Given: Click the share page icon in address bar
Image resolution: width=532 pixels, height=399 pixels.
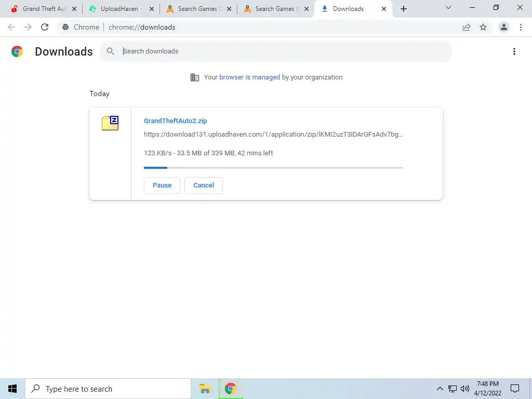Looking at the screenshot, I should point(467,27).
